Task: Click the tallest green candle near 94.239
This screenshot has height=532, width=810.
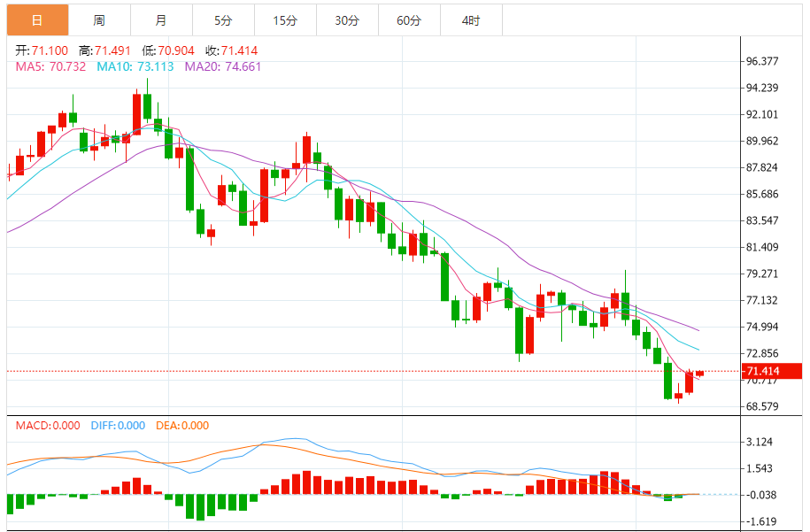Action: coord(147,106)
